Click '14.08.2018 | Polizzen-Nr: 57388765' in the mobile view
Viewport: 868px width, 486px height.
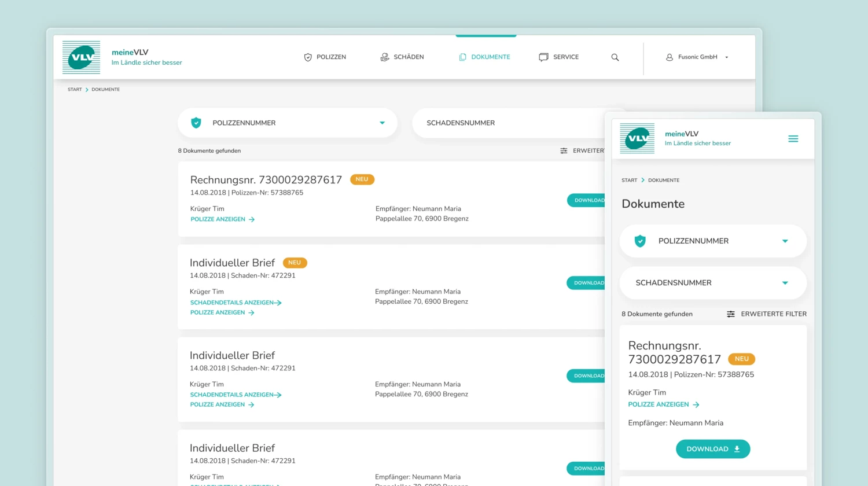[x=691, y=375]
